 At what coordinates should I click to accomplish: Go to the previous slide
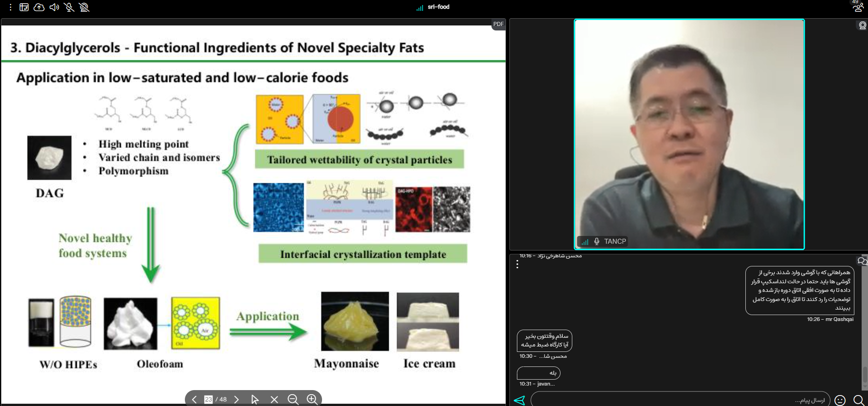tap(194, 400)
